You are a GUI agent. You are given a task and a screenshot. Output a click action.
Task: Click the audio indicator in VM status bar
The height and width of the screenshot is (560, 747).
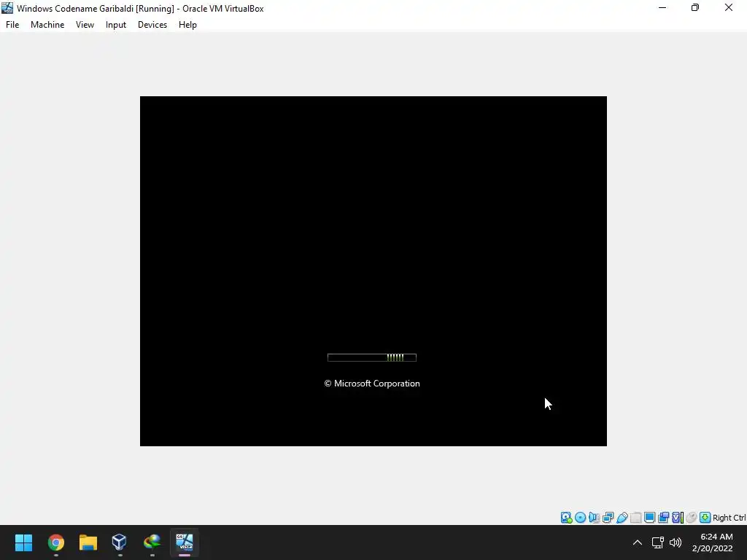click(594, 518)
